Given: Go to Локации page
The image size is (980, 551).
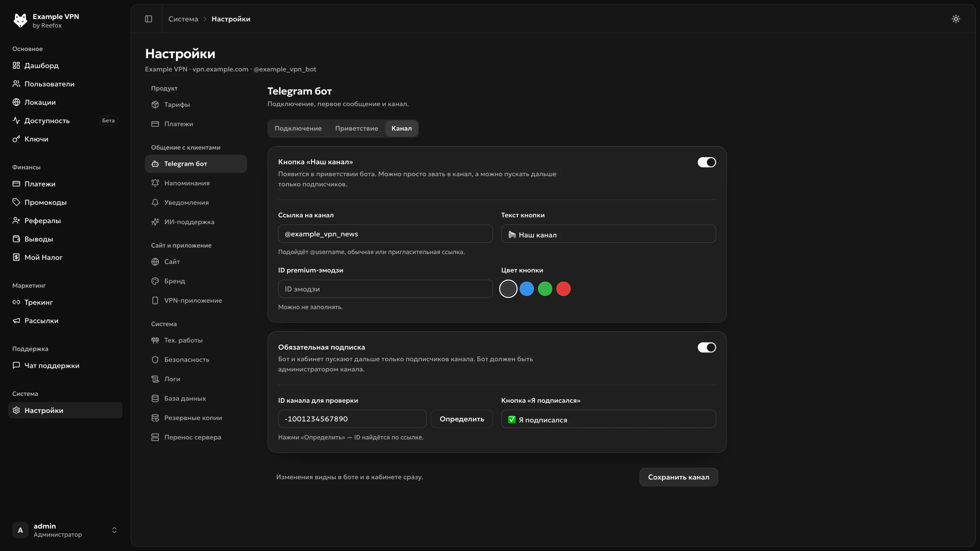Looking at the screenshot, I should pyautogui.click(x=65, y=102).
